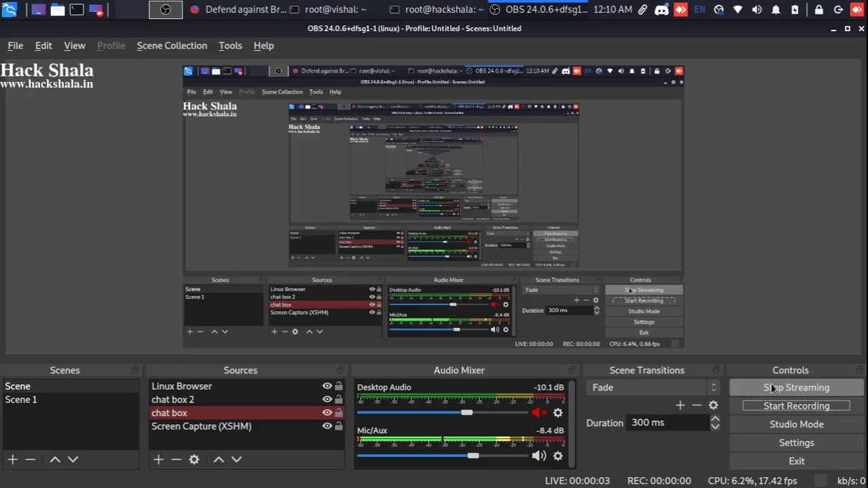Enable Studio Mode

tap(796, 424)
